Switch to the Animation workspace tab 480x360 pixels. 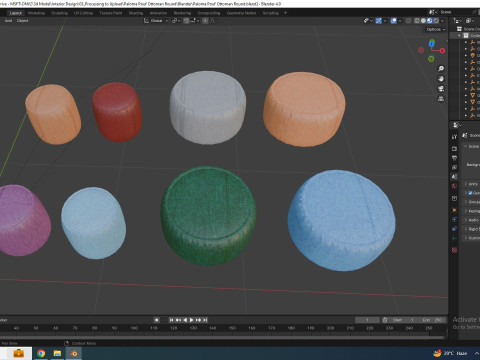click(158, 13)
